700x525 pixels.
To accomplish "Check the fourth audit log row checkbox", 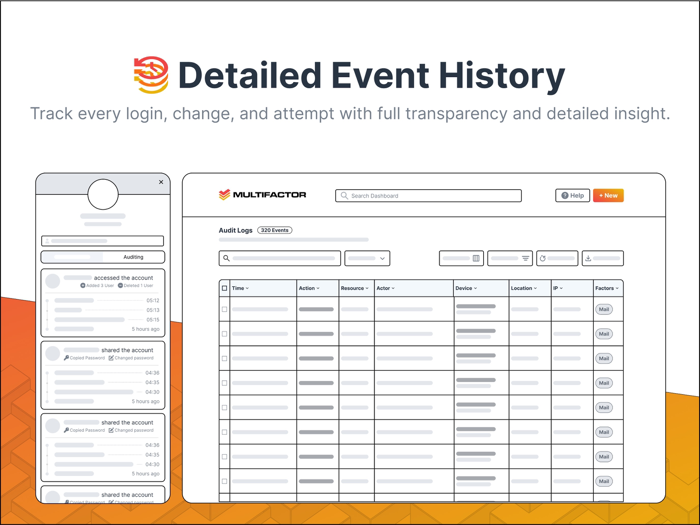I will coord(225,383).
